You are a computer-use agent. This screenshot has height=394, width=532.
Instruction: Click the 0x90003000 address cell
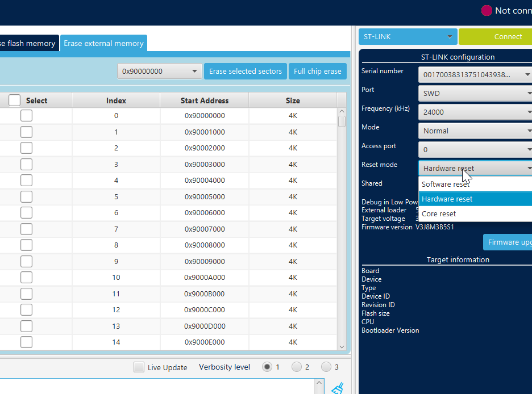tap(205, 164)
